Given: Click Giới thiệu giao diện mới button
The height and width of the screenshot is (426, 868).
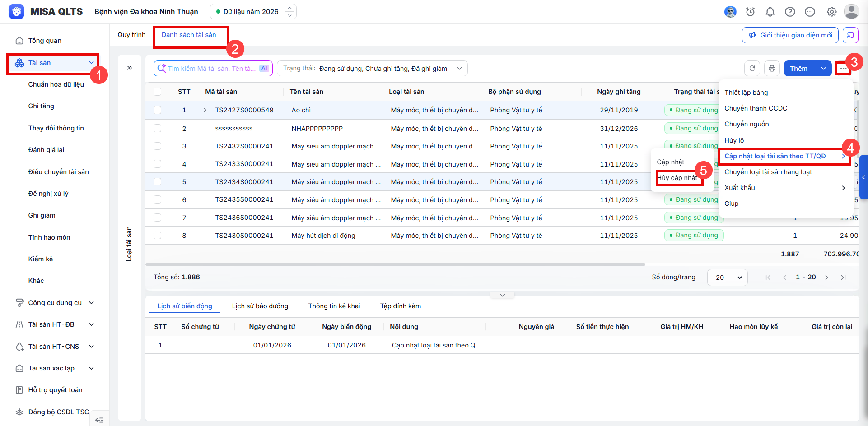Looking at the screenshot, I should (x=790, y=35).
